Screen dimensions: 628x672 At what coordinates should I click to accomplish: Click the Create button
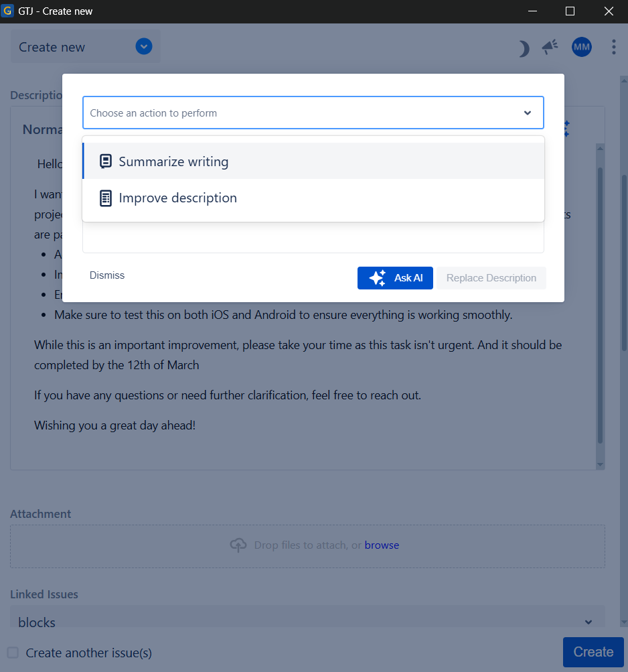click(x=593, y=652)
